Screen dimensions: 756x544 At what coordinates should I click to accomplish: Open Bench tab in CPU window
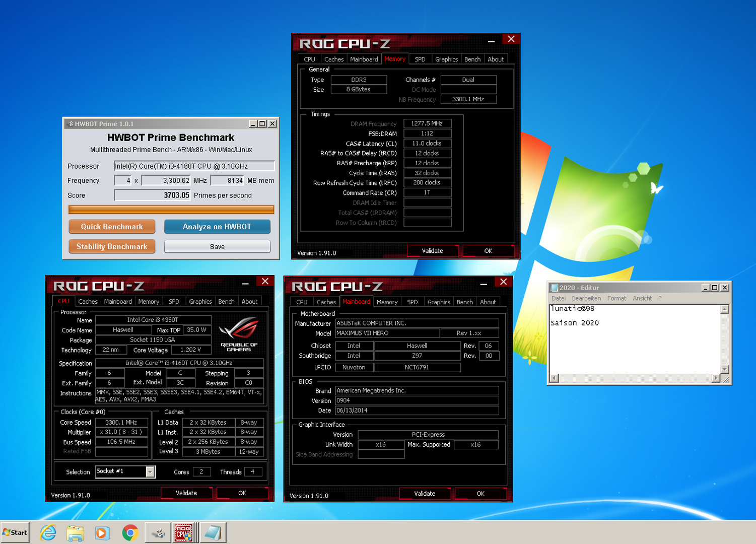click(226, 302)
